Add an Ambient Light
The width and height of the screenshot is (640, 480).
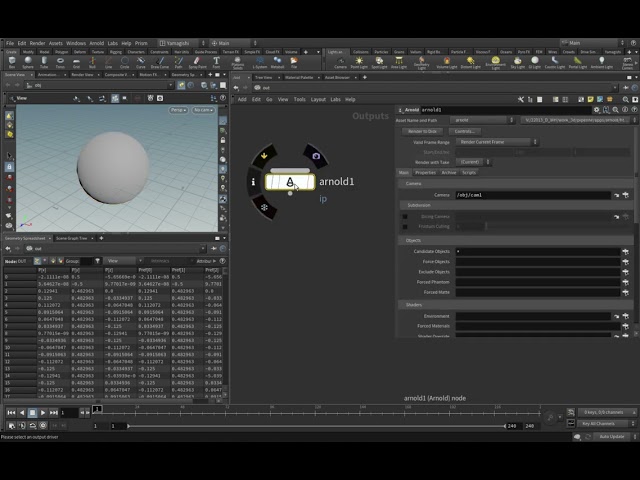point(602,62)
